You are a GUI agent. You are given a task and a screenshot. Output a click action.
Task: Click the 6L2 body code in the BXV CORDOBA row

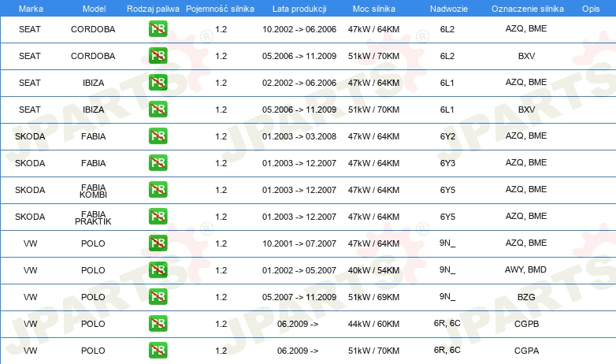[x=447, y=56]
